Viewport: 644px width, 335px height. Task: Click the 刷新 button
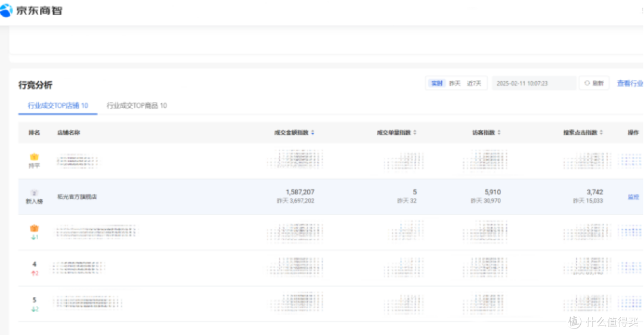click(x=594, y=83)
